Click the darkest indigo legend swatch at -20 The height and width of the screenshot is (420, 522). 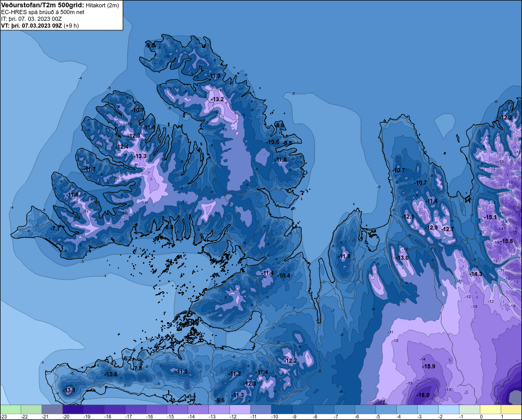click(73, 410)
